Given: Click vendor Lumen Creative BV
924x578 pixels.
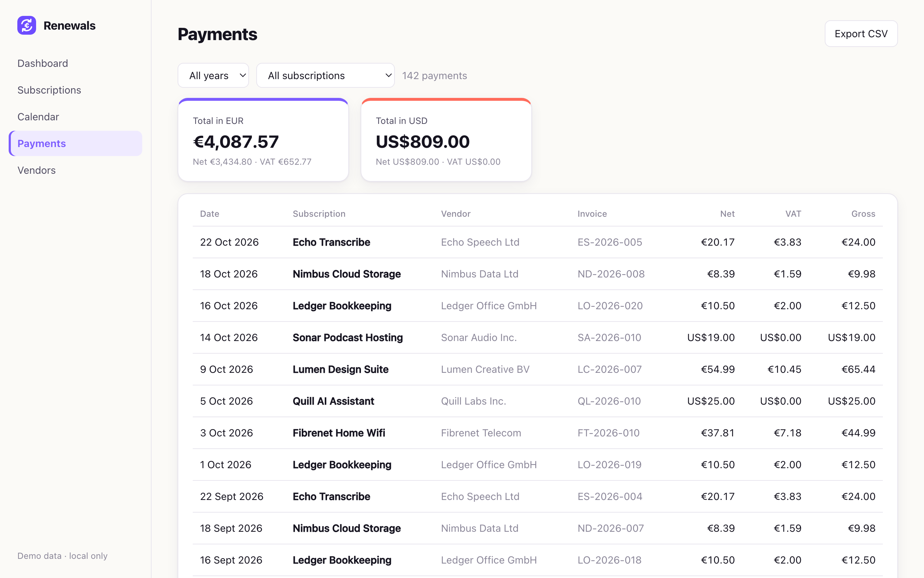Looking at the screenshot, I should [485, 369].
